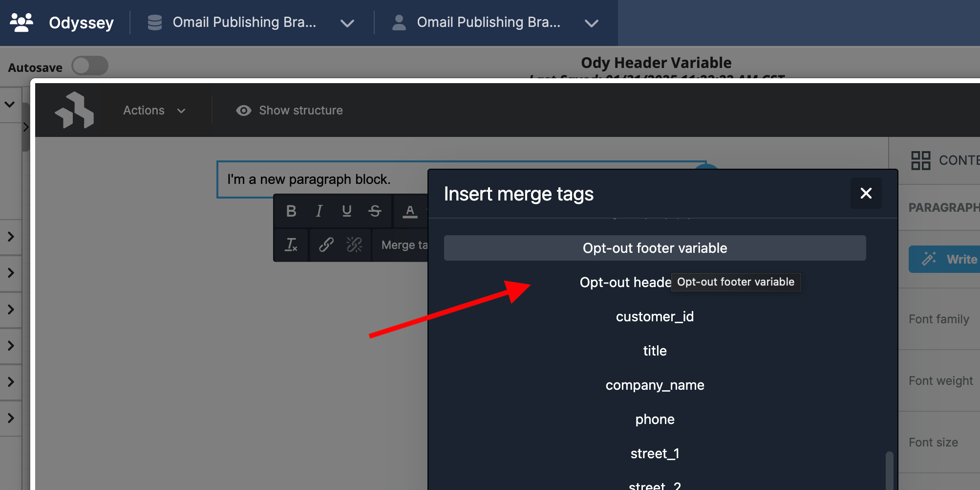Choose the customer_id merge tag
The height and width of the screenshot is (490, 980).
(655, 316)
